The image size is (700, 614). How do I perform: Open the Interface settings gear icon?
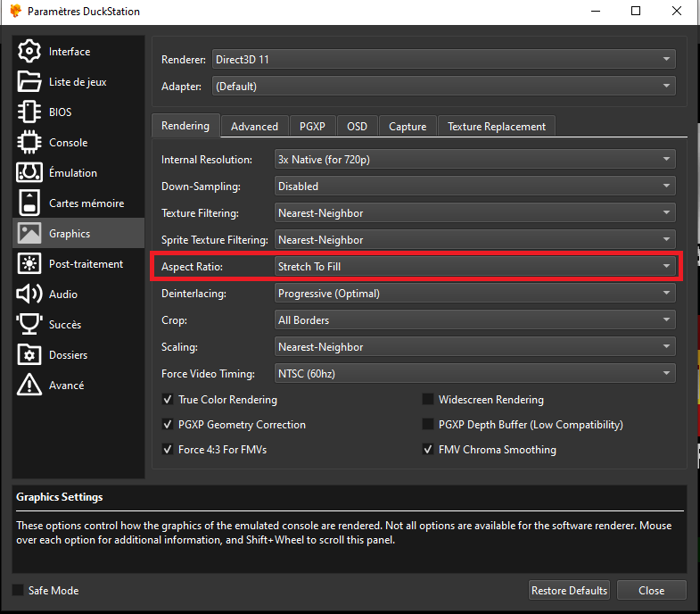29,52
